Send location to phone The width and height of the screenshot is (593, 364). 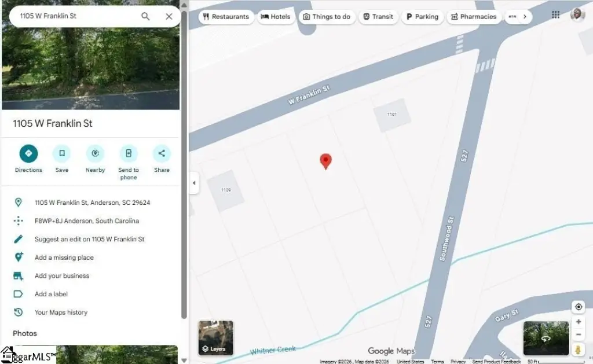[128, 154]
